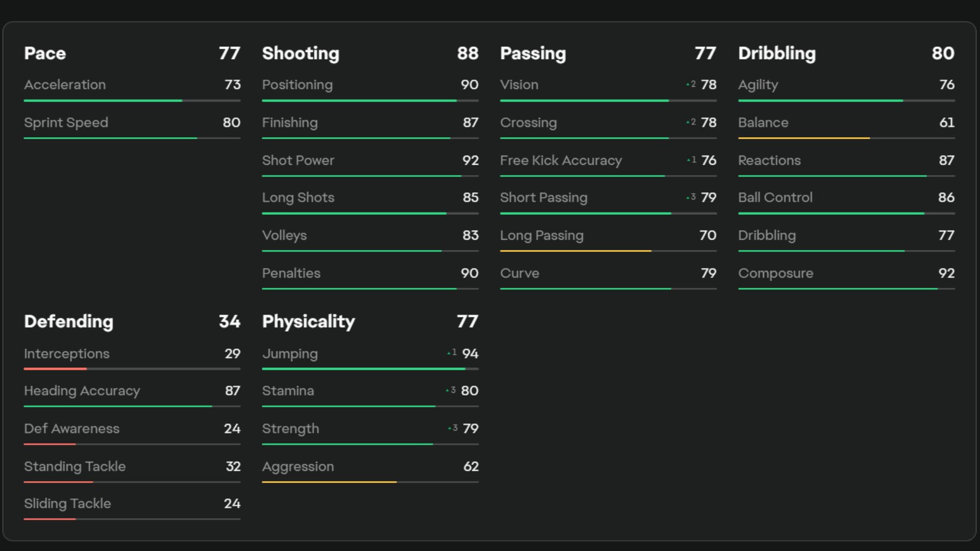Select the Shooting category heading

pyautogui.click(x=301, y=53)
